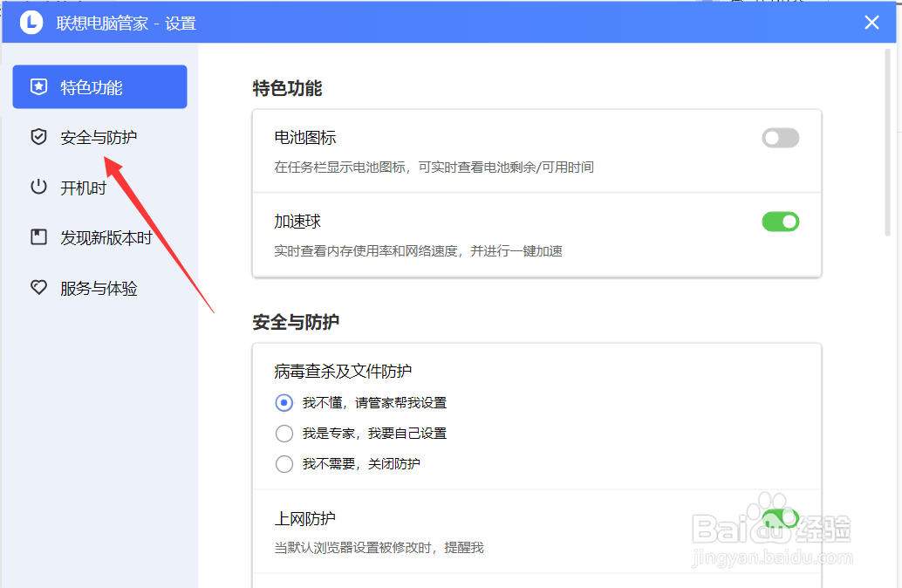This screenshot has width=902, height=588.
Task: Open the 发现新版本时 settings section
Action: [106, 237]
